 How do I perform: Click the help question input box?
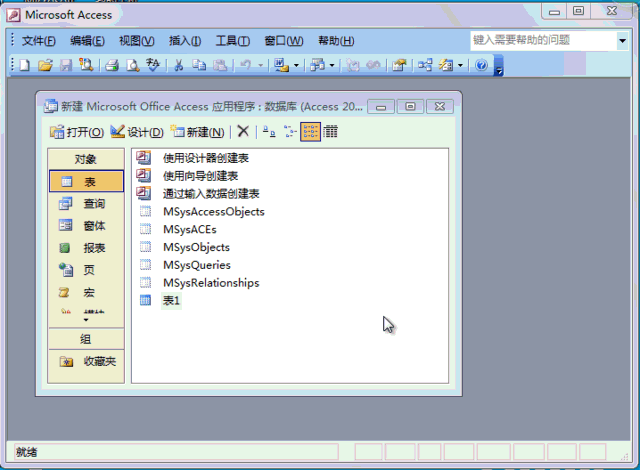point(544,41)
